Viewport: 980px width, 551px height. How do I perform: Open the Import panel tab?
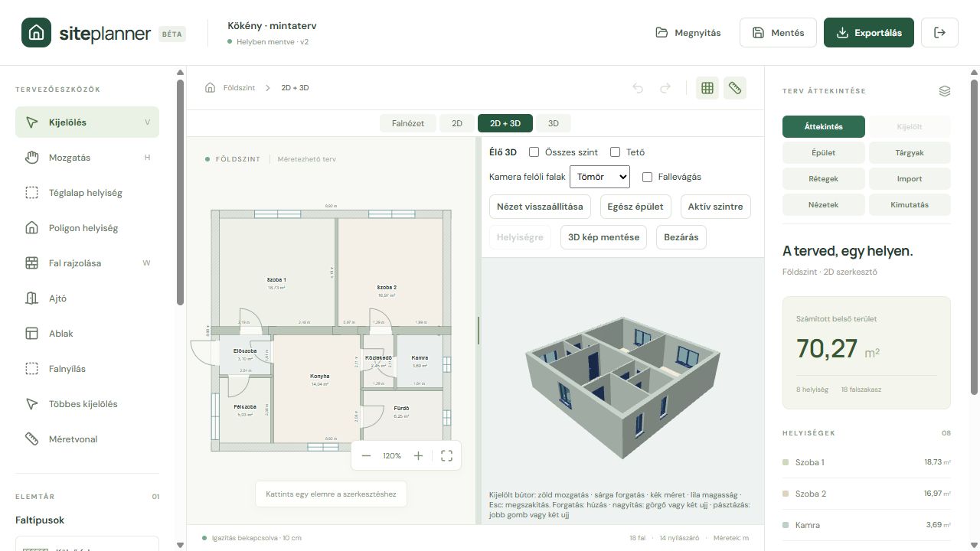coord(910,179)
